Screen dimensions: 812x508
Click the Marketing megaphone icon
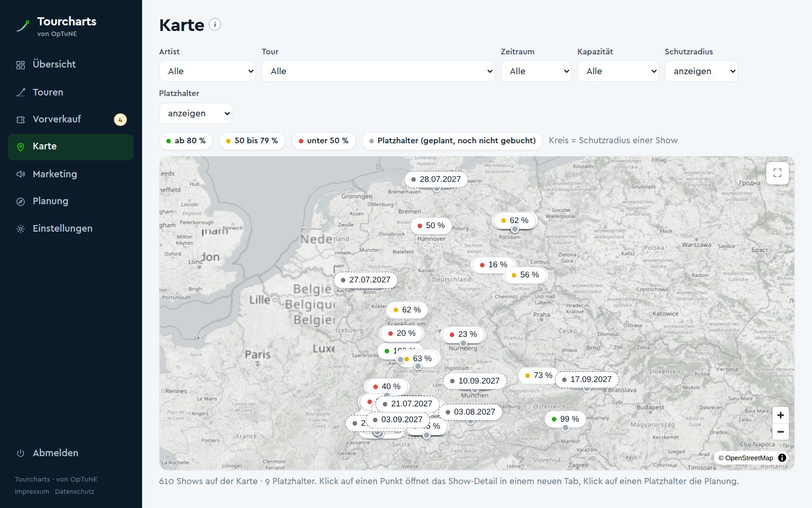pyautogui.click(x=20, y=174)
